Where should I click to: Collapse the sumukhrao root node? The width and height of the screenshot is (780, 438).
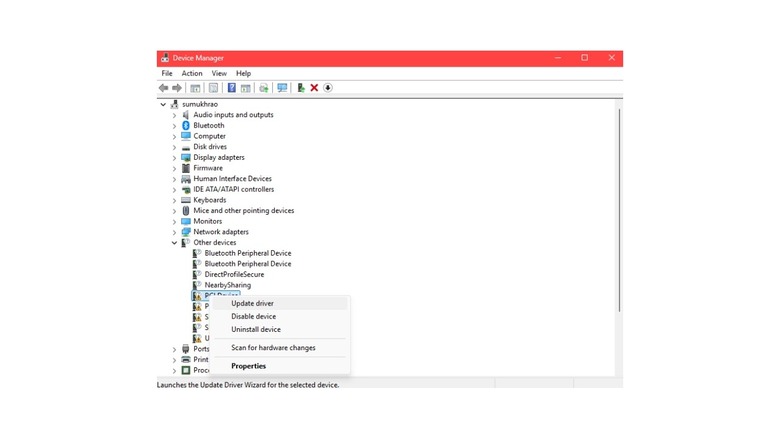click(163, 104)
